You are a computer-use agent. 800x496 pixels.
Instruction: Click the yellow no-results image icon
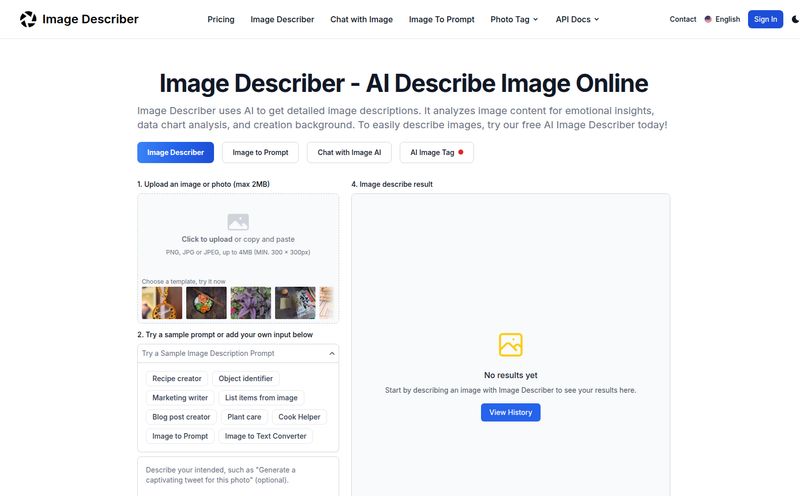click(x=511, y=344)
